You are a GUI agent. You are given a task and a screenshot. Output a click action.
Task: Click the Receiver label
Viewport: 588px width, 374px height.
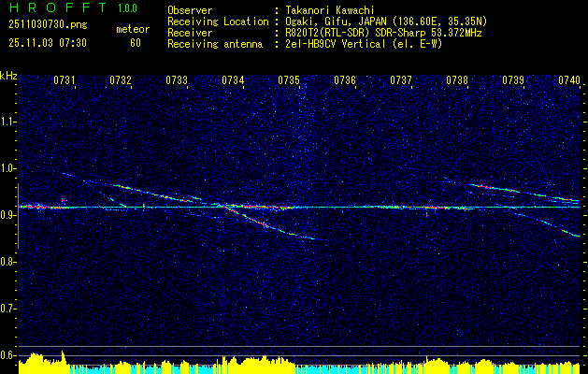(x=190, y=33)
